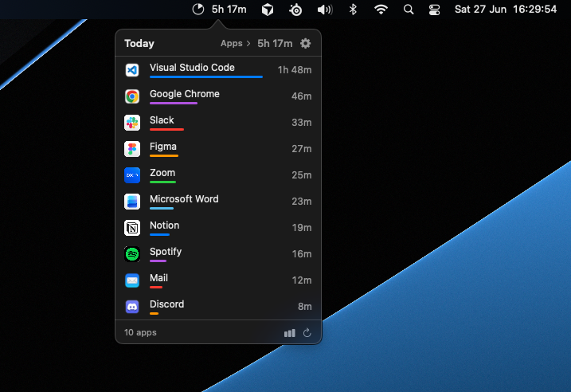Click the Microsoft Word app icon
This screenshot has height=392, width=571.
click(x=132, y=202)
